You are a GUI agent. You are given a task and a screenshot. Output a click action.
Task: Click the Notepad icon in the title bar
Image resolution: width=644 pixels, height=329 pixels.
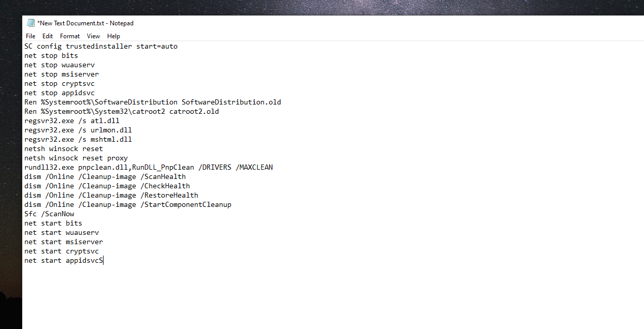click(x=31, y=23)
